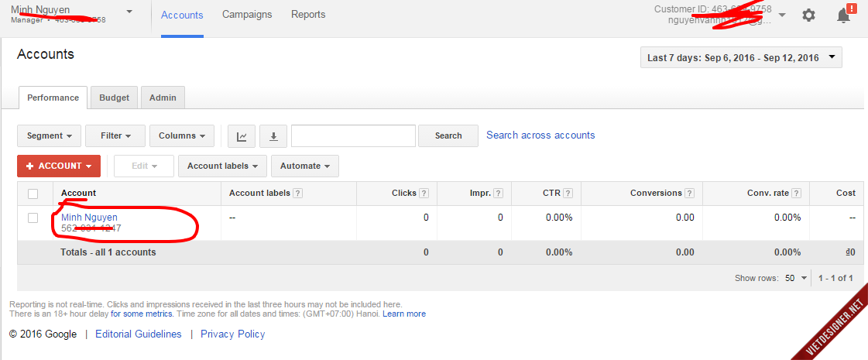This screenshot has width=868, height=360.
Task: Open help for Account labels column
Action: (x=297, y=194)
